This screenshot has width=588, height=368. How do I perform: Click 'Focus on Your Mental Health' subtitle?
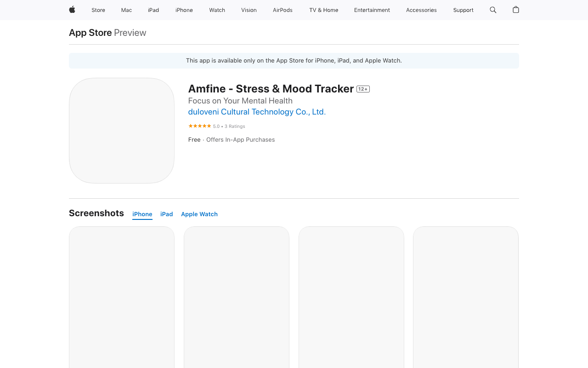coord(240,101)
